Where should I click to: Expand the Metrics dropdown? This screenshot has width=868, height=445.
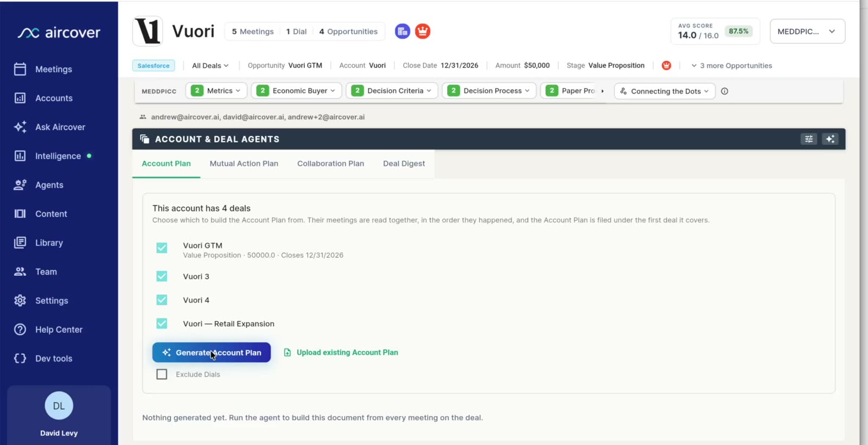pos(216,91)
